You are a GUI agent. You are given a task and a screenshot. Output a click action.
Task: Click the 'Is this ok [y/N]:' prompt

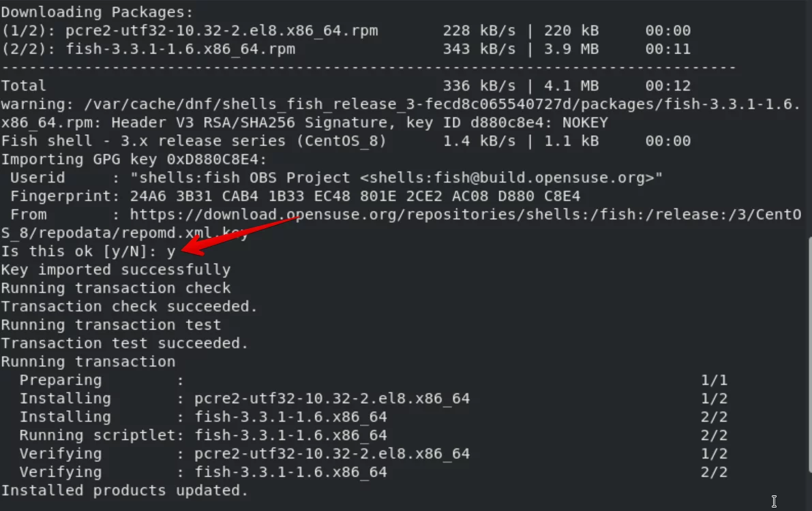click(x=78, y=251)
